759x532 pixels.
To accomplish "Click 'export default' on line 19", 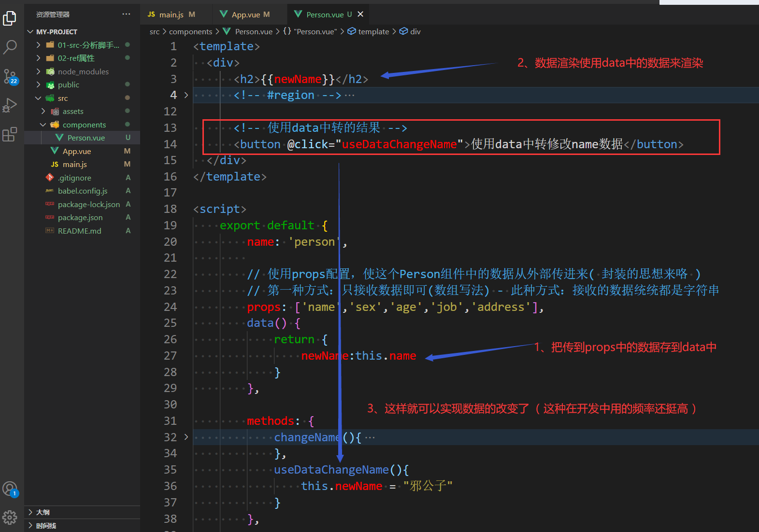I will click(267, 225).
